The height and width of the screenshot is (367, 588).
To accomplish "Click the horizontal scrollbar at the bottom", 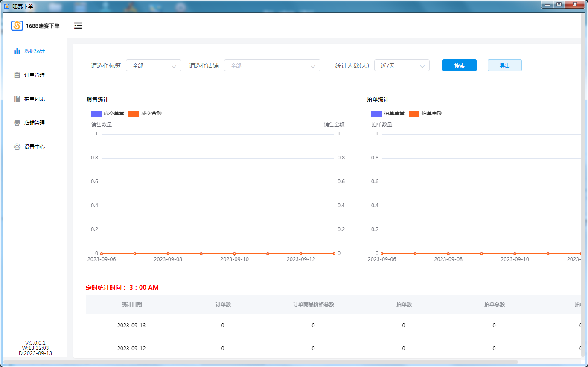I will tap(260, 362).
